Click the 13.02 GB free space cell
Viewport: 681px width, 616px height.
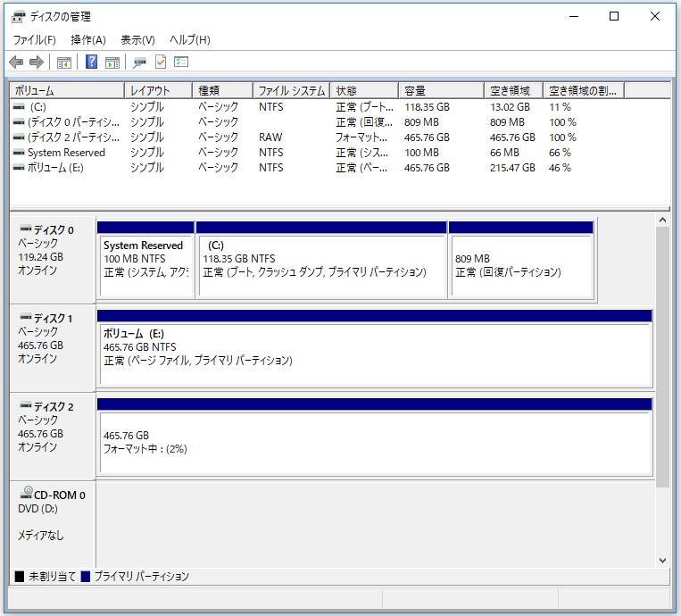pos(510,107)
